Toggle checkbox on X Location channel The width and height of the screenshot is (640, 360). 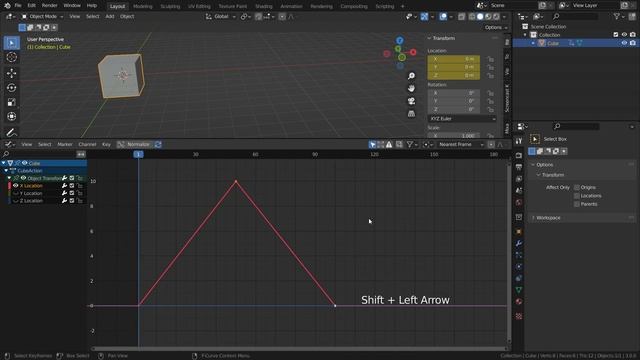pos(72,186)
